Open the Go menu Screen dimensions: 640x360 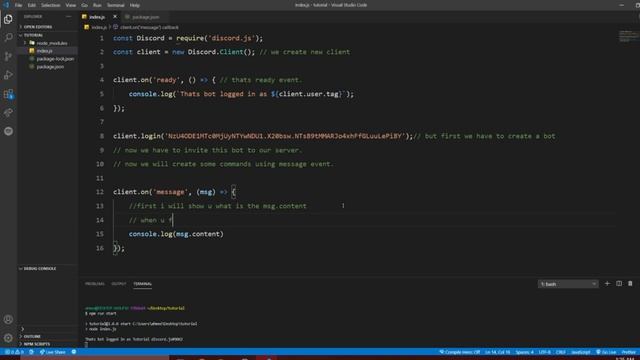[x=84, y=5]
